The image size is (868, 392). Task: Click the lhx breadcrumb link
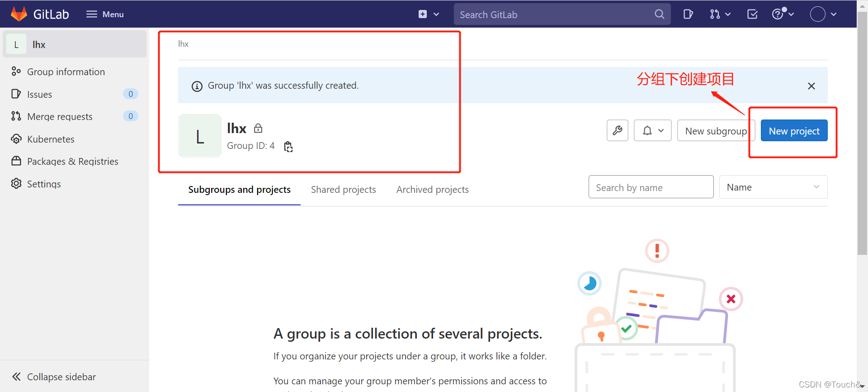pyautogui.click(x=183, y=44)
